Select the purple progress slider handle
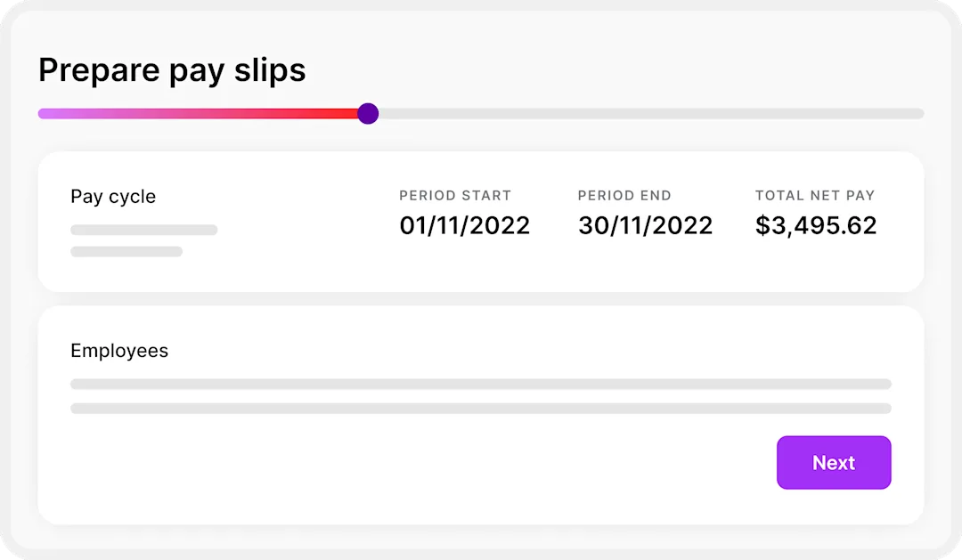Image resolution: width=962 pixels, height=560 pixels. 368,113
